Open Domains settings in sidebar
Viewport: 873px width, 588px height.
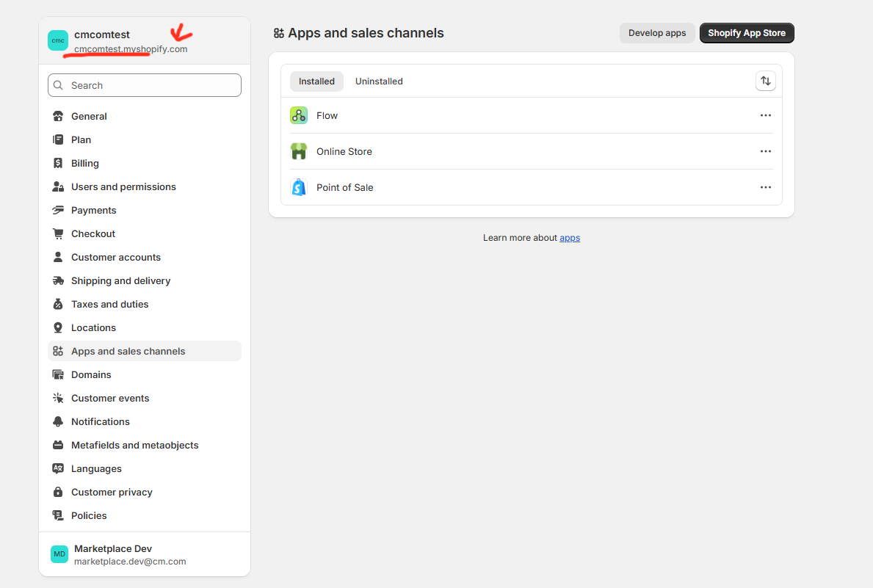tap(91, 374)
